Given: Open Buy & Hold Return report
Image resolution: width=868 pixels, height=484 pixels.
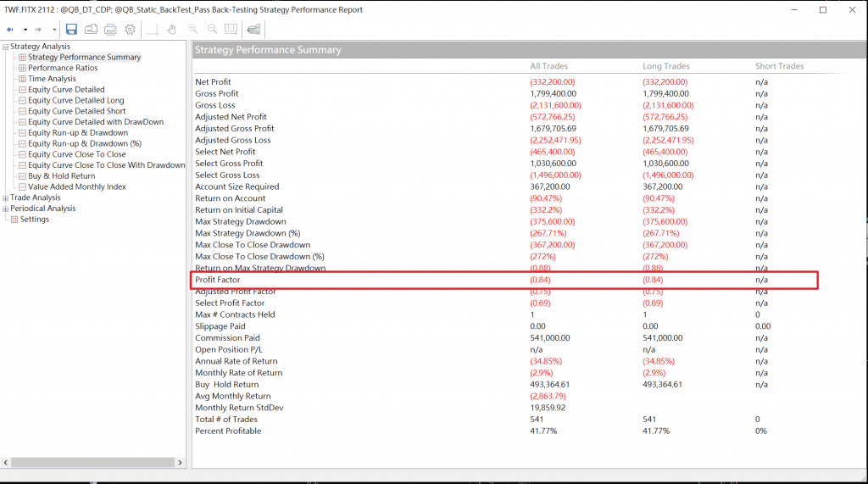Looking at the screenshot, I should [x=61, y=176].
